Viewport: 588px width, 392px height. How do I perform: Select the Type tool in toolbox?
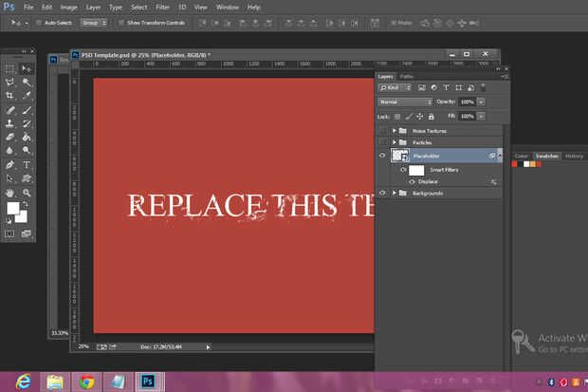pos(27,163)
